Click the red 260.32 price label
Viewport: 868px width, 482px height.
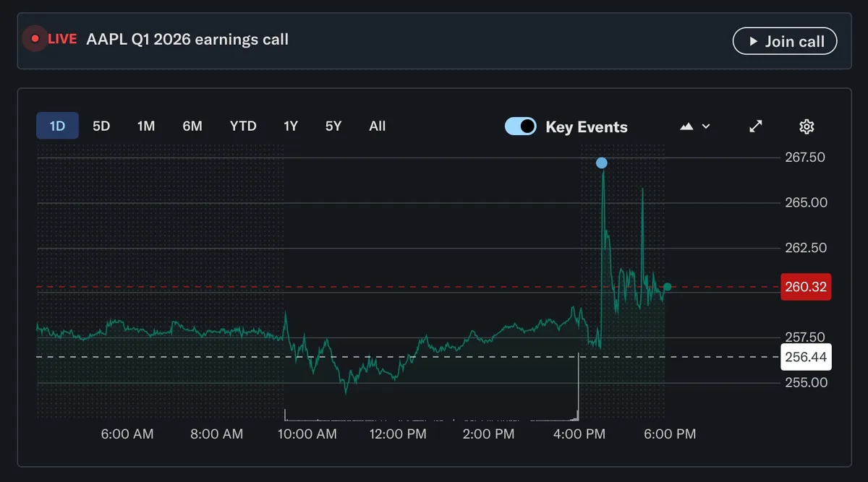[x=807, y=287]
